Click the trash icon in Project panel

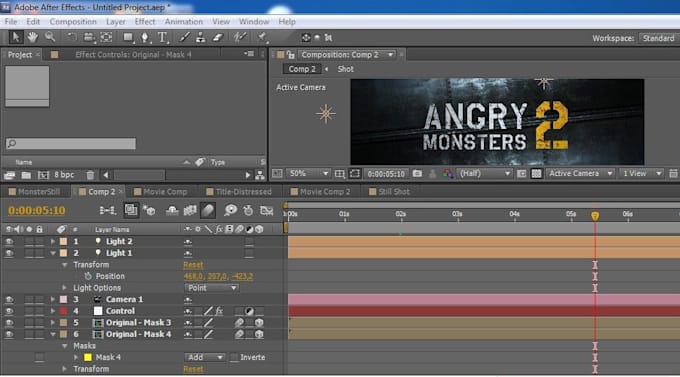90,175
